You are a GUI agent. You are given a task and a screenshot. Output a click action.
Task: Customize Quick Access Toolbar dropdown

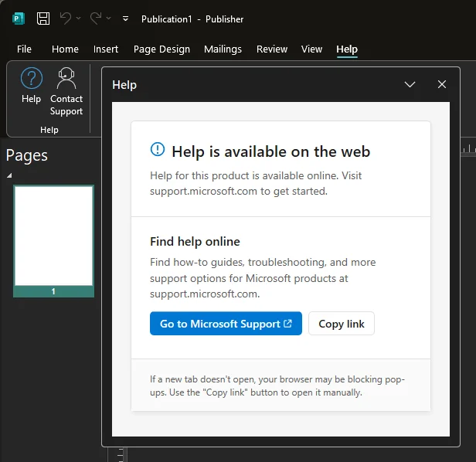coord(125,19)
